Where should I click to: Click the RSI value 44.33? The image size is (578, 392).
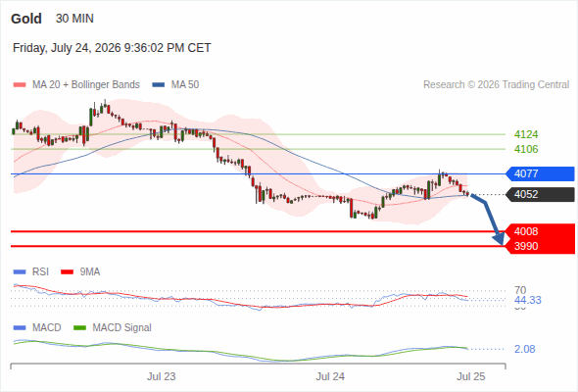[528, 300]
